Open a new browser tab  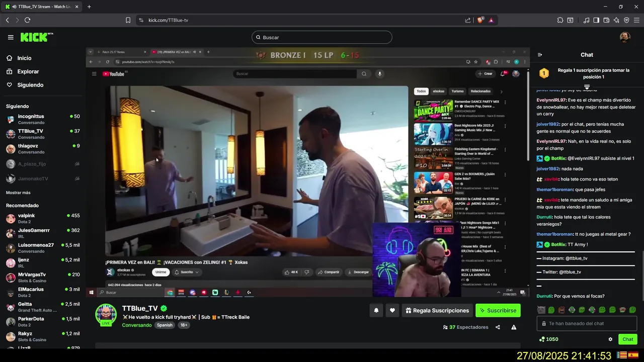[x=89, y=7]
